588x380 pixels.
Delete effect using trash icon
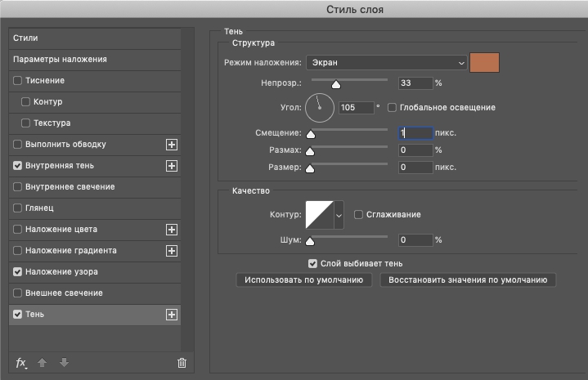[x=182, y=363]
